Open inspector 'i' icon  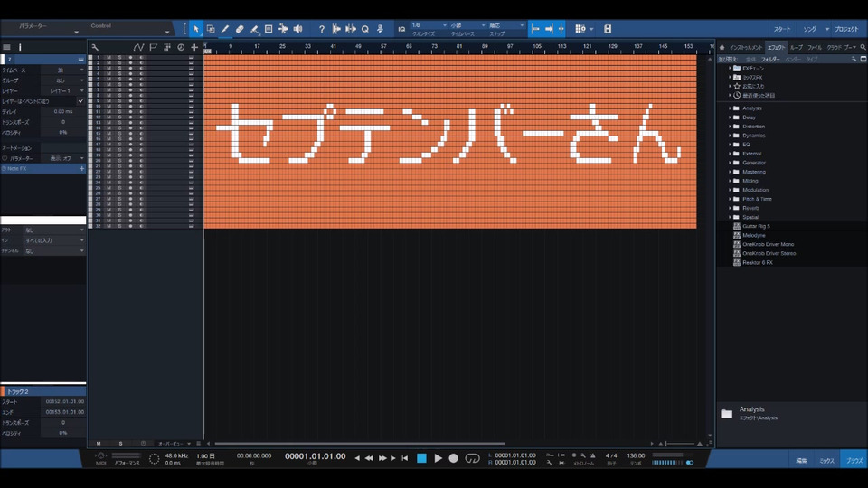[x=20, y=48]
